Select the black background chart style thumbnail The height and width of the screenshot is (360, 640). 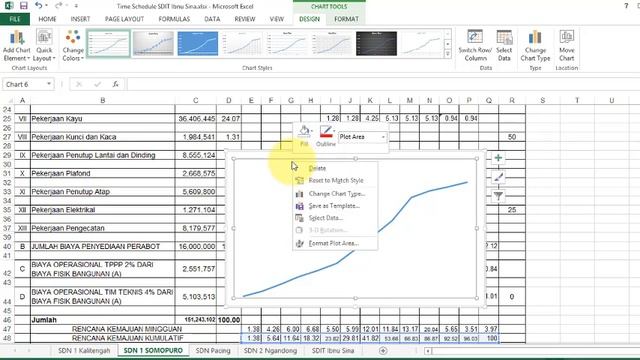point(376,43)
